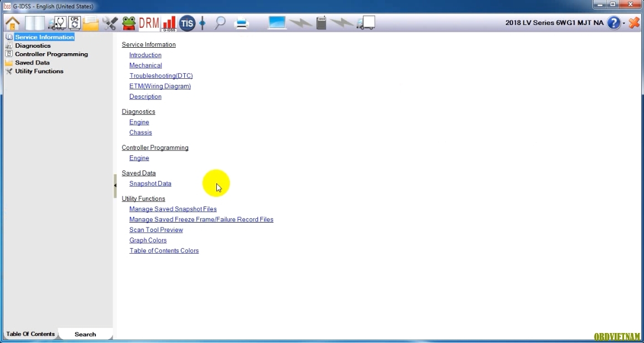Switch to the Table Of Contents tab
The image size is (644, 343).
coord(31,334)
